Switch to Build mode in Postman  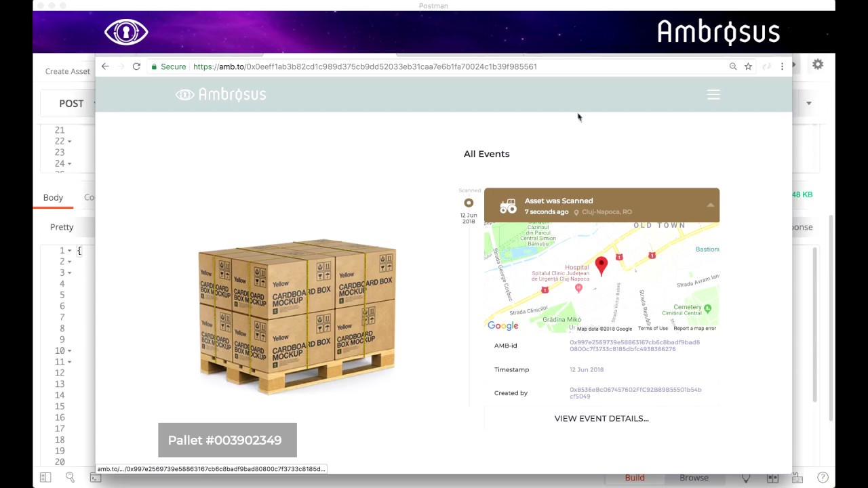(635, 478)
